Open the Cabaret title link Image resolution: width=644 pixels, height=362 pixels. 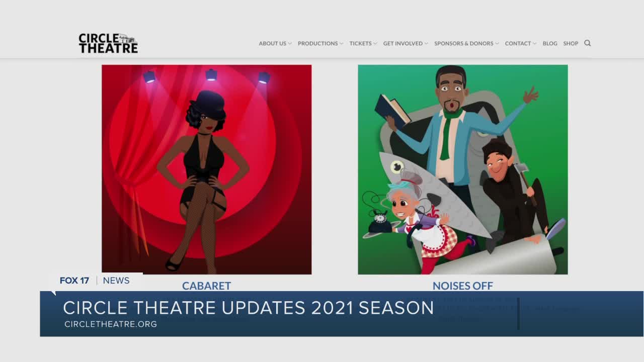click(207, 286)
